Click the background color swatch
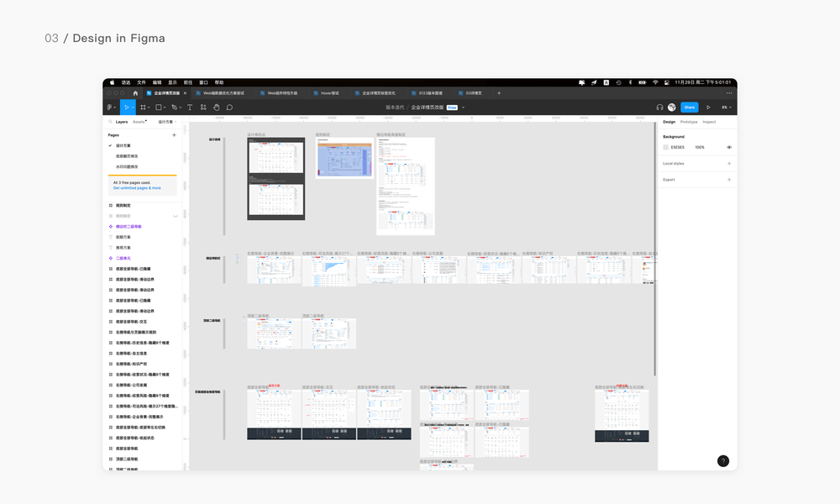This screenshot has width=840, height=504. [x=666, y=147]
